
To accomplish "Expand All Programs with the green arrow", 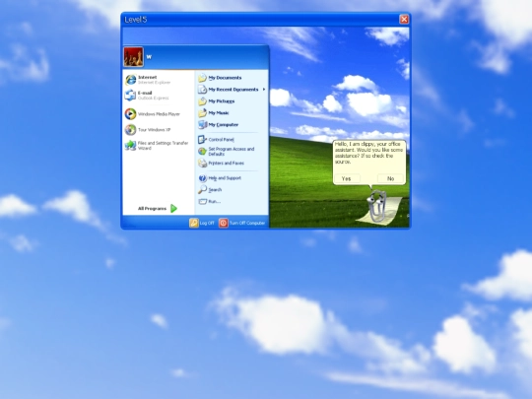I will point(173,208).
